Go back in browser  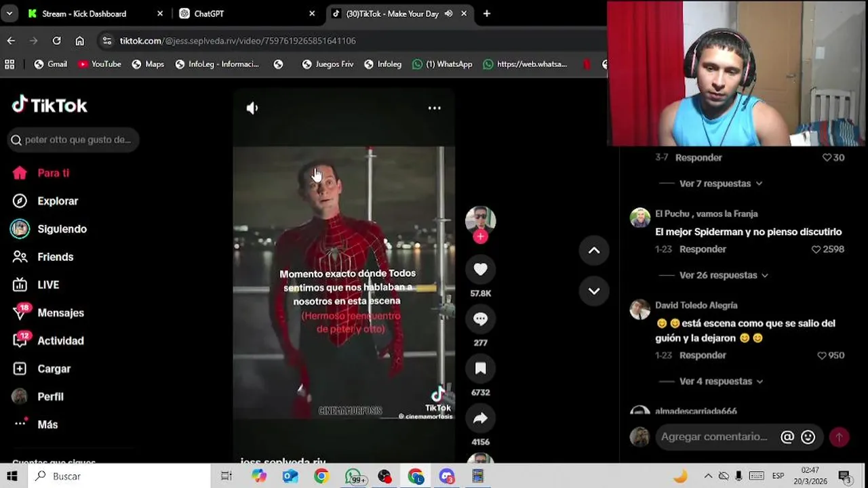tap(11, 41)
